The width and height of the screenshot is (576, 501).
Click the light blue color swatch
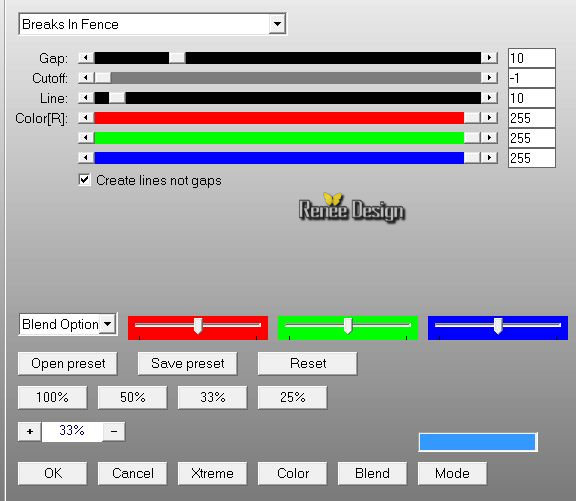tap(478, 442)
